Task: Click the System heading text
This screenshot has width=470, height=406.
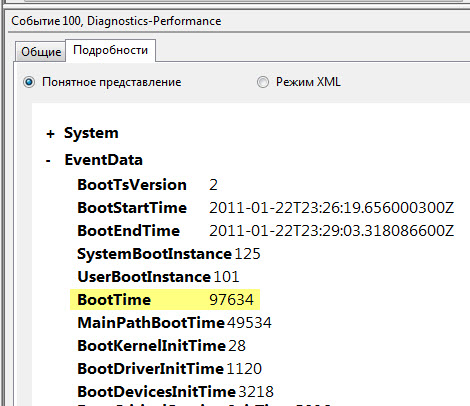Action: [91, 133]
